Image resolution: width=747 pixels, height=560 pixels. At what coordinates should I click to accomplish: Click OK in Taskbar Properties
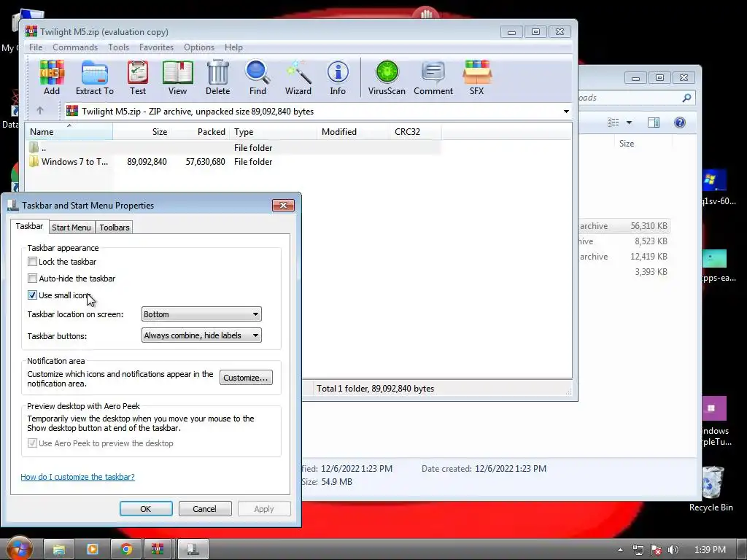[x=146, y=508]
